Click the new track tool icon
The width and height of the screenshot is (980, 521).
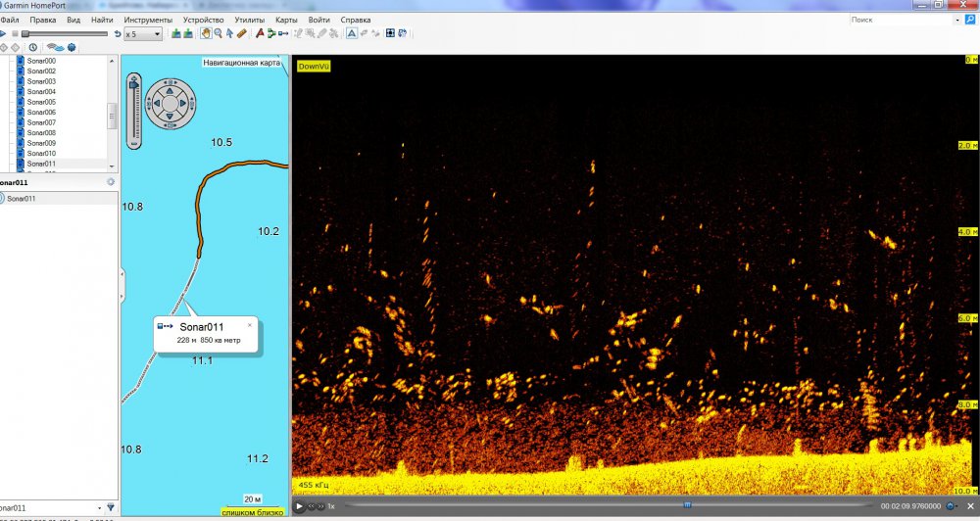pyautogui.click(x=282, y=33)
